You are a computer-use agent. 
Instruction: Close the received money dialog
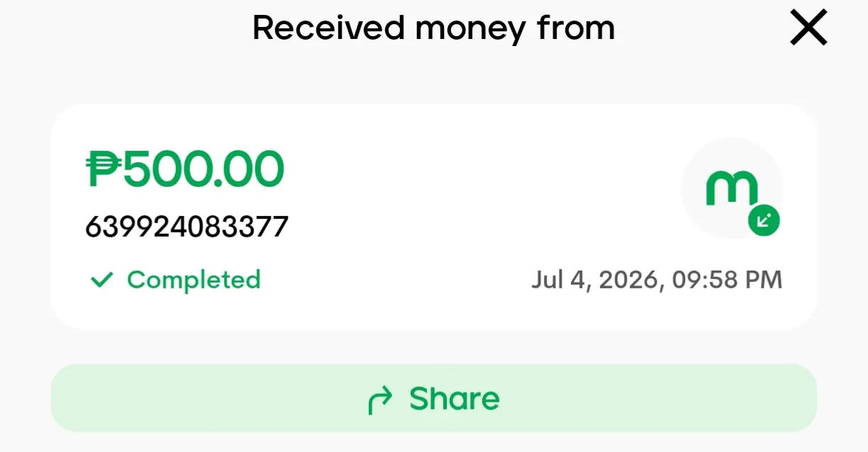coord(808,29)
